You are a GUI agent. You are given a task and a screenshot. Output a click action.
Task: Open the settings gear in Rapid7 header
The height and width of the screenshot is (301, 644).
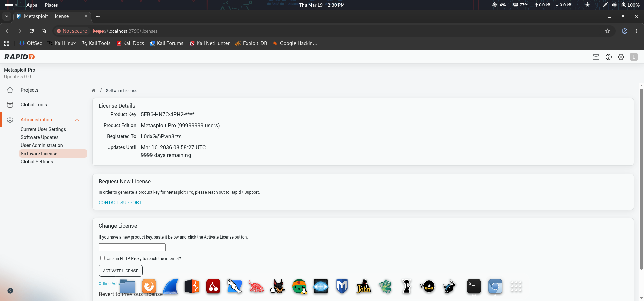(621, 57)
